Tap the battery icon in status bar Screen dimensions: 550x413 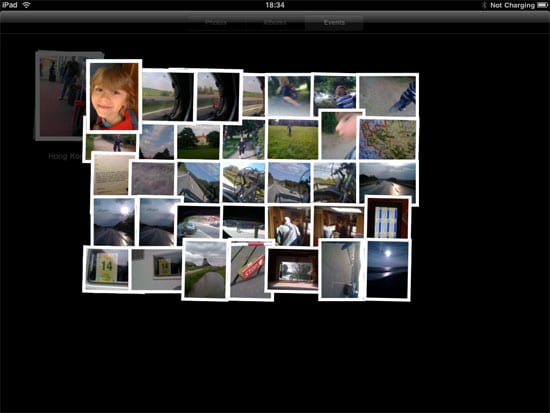pyautogui.click(x=542, y=5)
